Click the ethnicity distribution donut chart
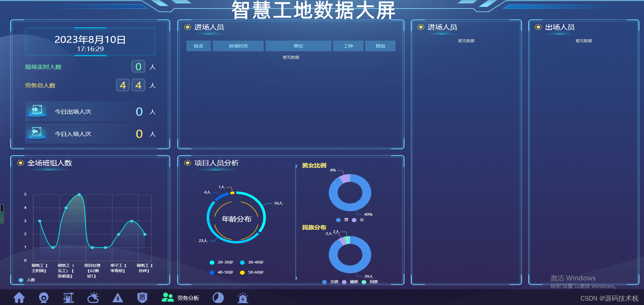644x305 pixels. [350, 254]
